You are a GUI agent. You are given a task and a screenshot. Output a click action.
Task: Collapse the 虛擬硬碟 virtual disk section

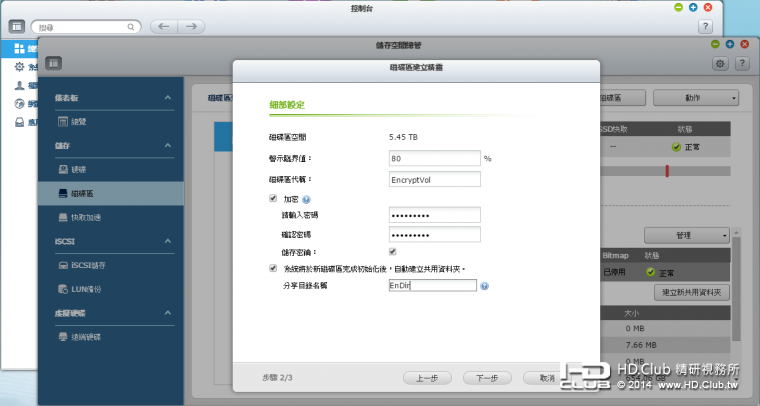[x=168, y=312]
